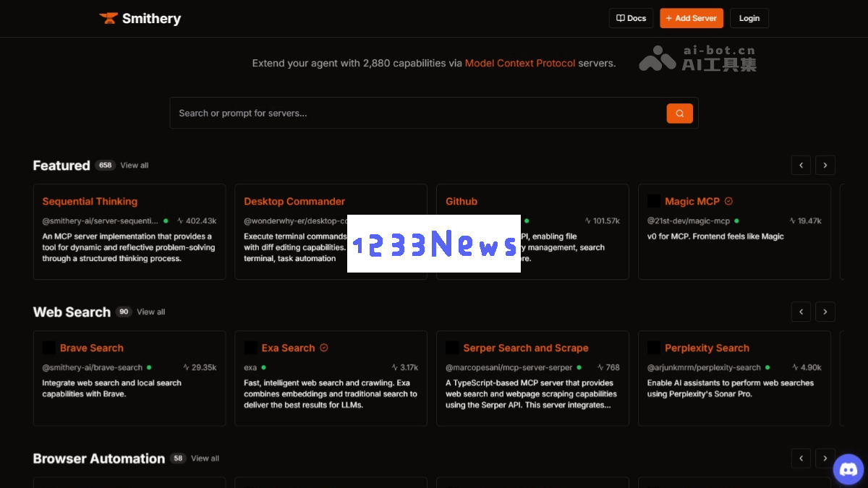
Task: Submit search with the orange magnifier button
Action: (x=680, y=114)
